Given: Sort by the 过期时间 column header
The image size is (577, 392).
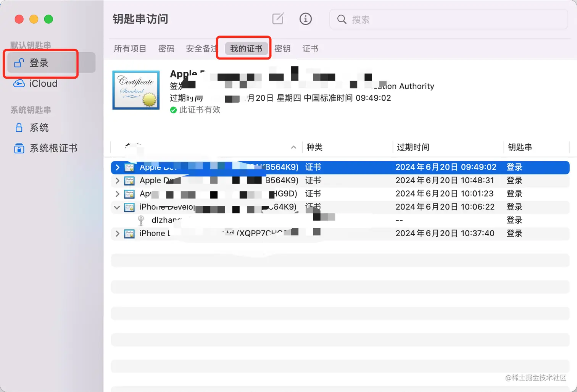Looking at the screenshot, I should click(413, 147).
